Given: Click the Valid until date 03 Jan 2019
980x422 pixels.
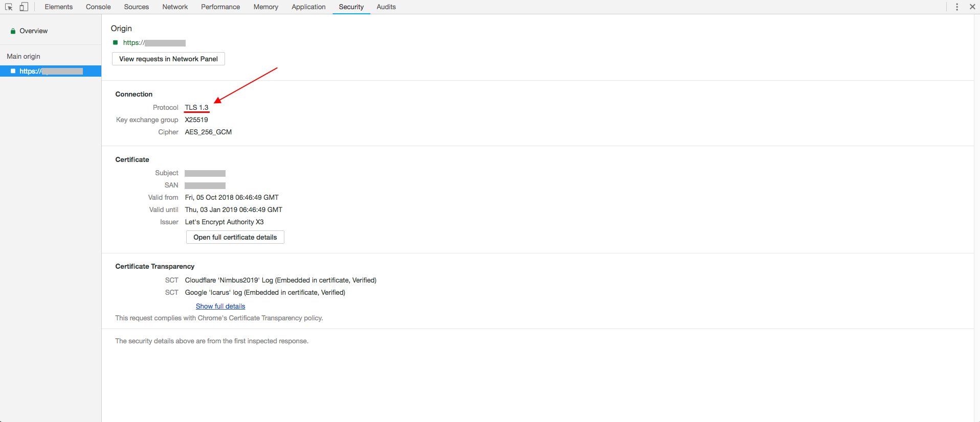Looking at the screenshot, I should pos(233,209).
